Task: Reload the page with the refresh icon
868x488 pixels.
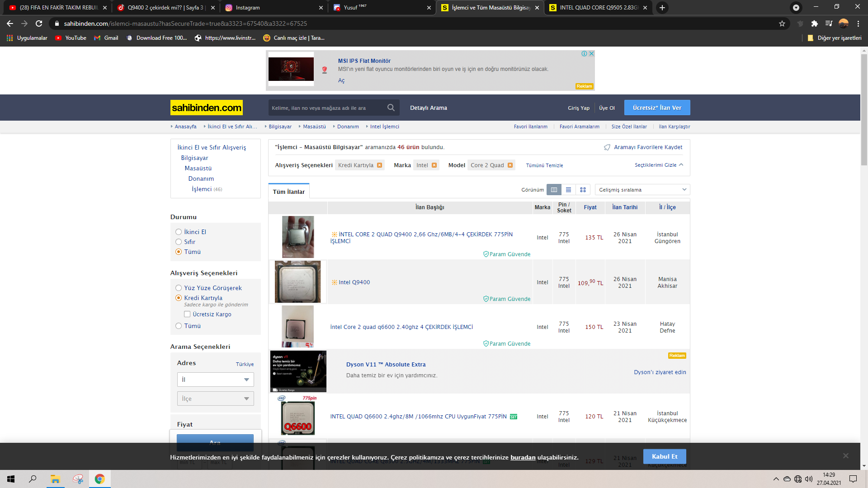Action: tap(39, 23)
